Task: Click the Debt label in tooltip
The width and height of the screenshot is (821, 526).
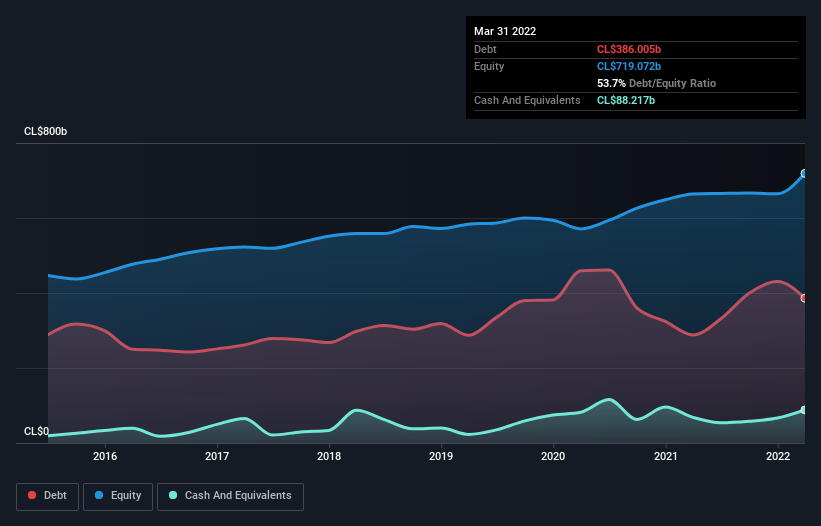Action: coord(485,49)
